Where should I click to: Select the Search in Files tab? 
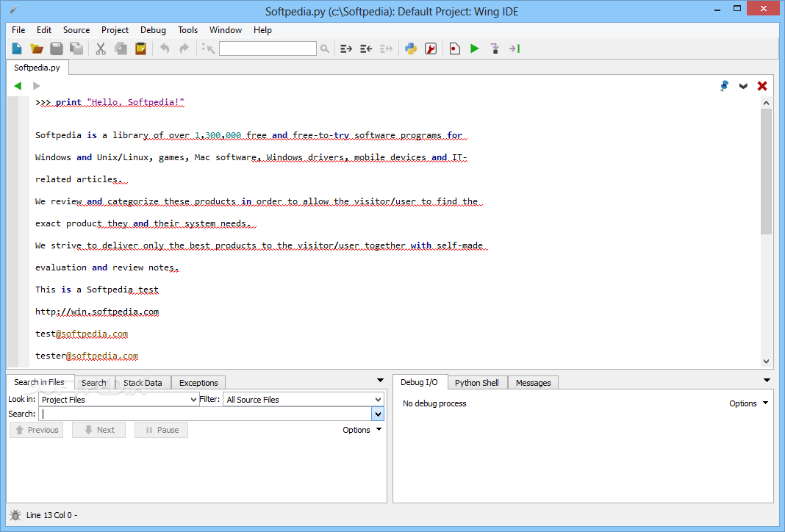(40, 382)
